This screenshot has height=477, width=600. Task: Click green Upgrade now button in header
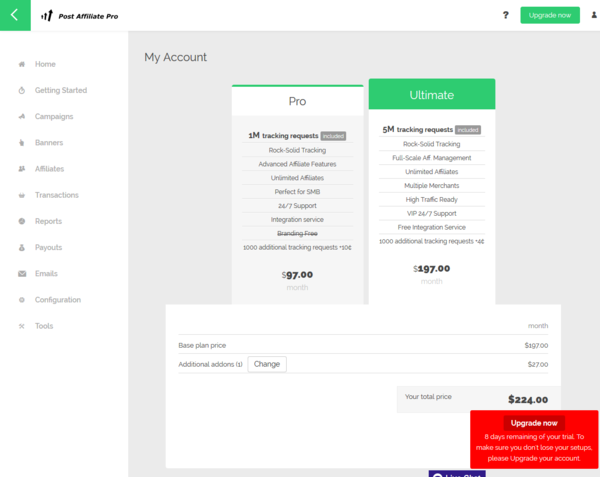[x=550, y=15]
